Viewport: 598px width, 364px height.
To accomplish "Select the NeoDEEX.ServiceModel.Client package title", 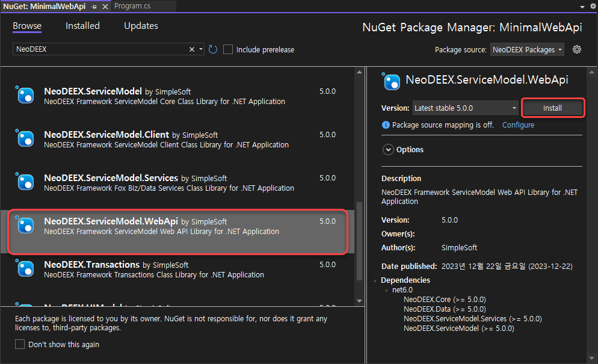I will (x=106, y=135).
